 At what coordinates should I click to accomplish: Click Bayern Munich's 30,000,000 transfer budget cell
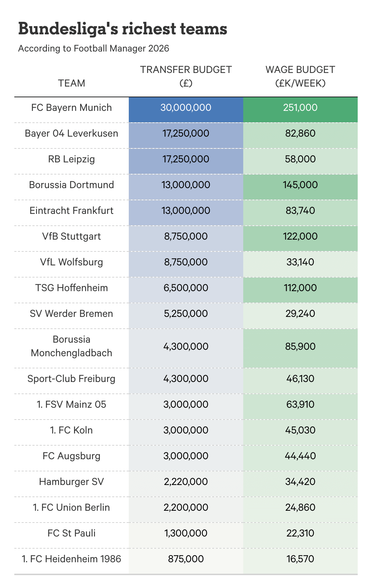[186, 108]
